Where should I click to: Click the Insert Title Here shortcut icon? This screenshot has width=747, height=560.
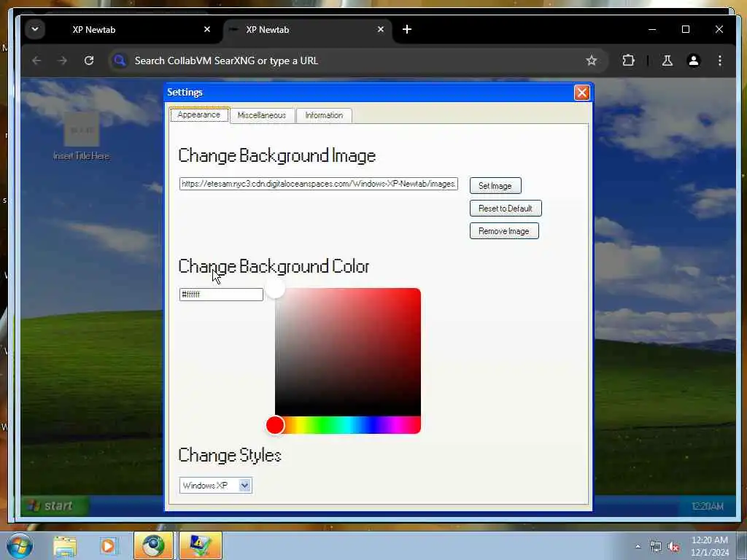[82, 130]
